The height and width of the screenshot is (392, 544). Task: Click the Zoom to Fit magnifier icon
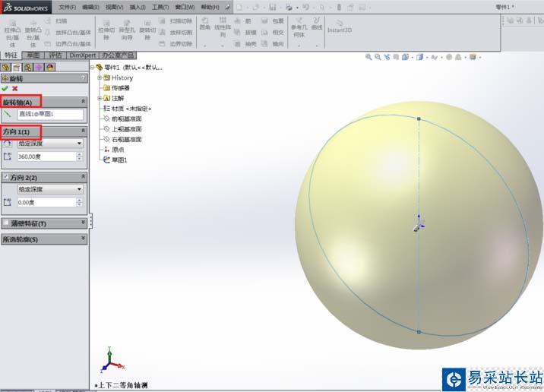(x=368, y=57)
